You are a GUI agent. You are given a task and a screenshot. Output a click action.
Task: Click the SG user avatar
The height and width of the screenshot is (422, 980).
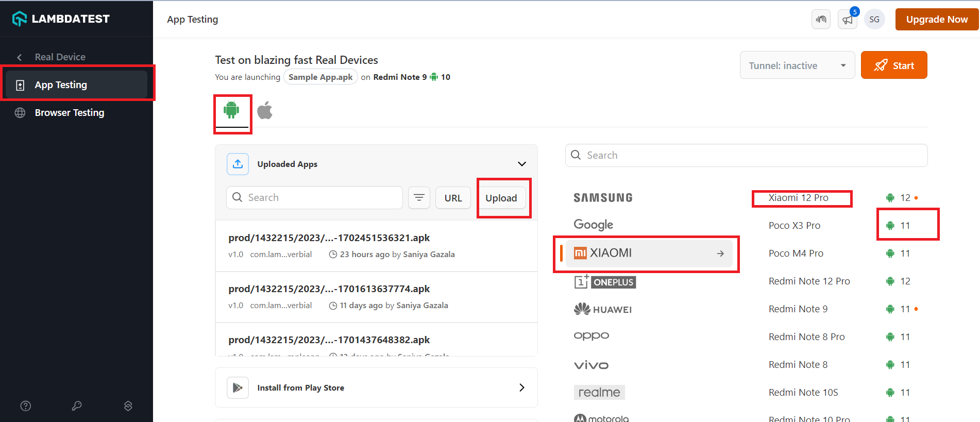[x=874, y=20]
